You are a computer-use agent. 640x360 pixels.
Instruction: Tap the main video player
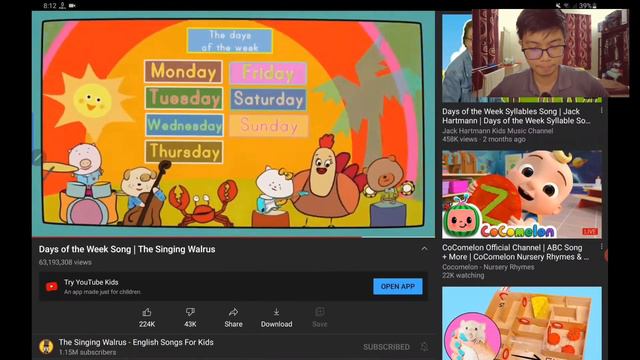233,124
